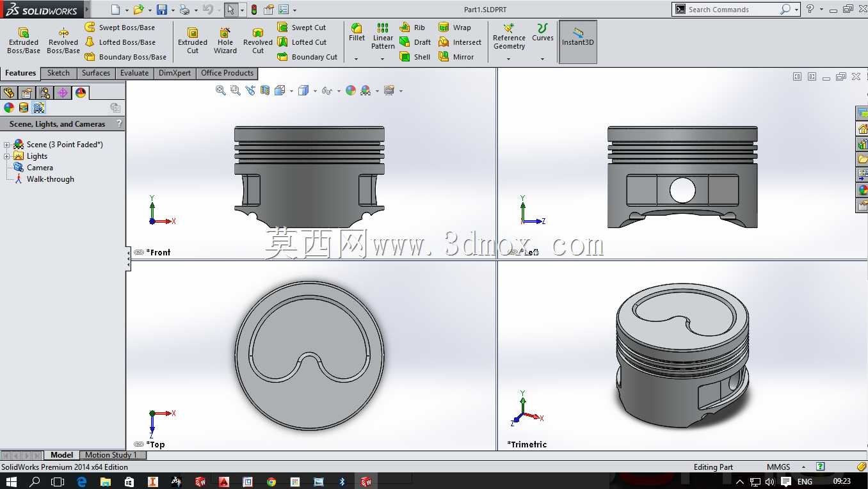The height and width of the screenshot is (489, 868).
Task: Open the Hole Wizard
Action: click(225, 40)
